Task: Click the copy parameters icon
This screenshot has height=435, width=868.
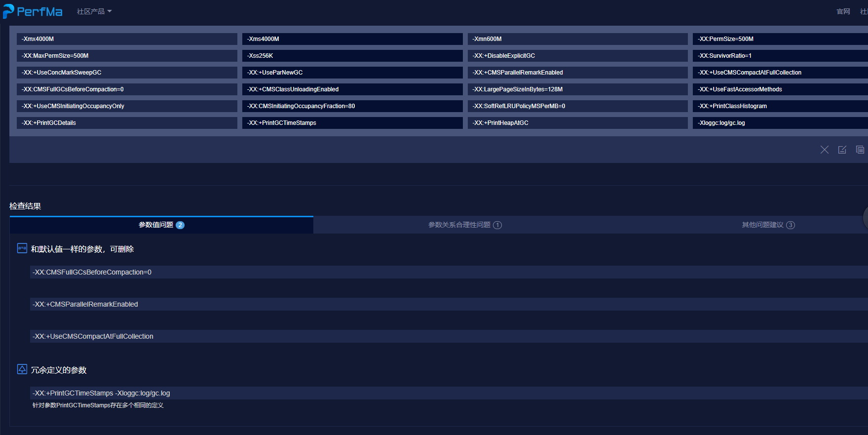Action: (x=860, y=150)
